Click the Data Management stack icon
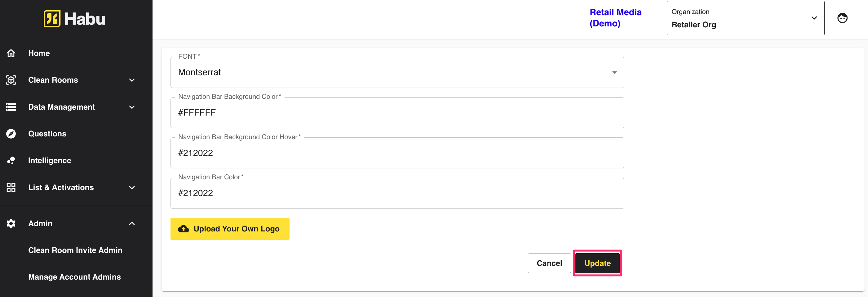Viewport: 868px width, 297px height. (x=11, y=107)
